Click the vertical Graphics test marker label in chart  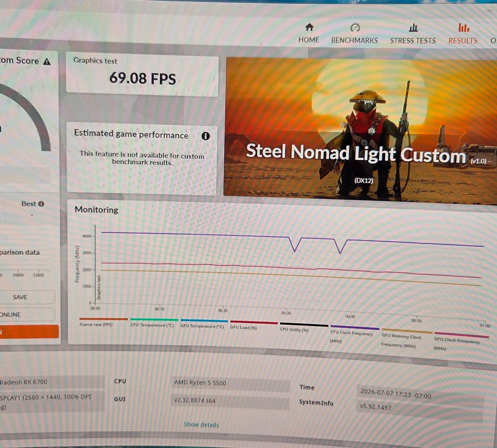(x=99, y=288)
